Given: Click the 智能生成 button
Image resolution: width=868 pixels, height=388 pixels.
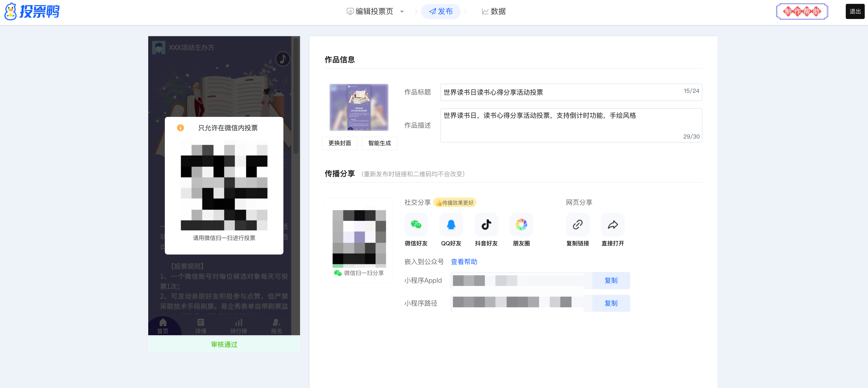Looking at the screenshot, I should [x=379, y=143].
